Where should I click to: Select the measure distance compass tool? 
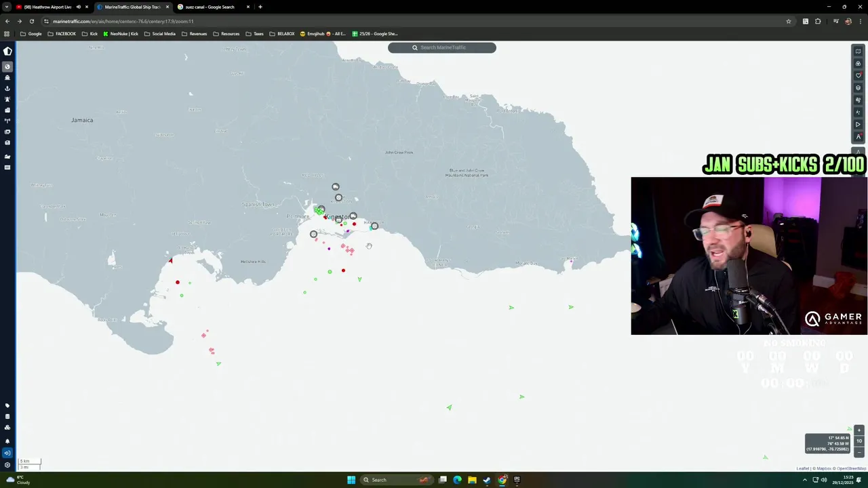tap(858, 137)
